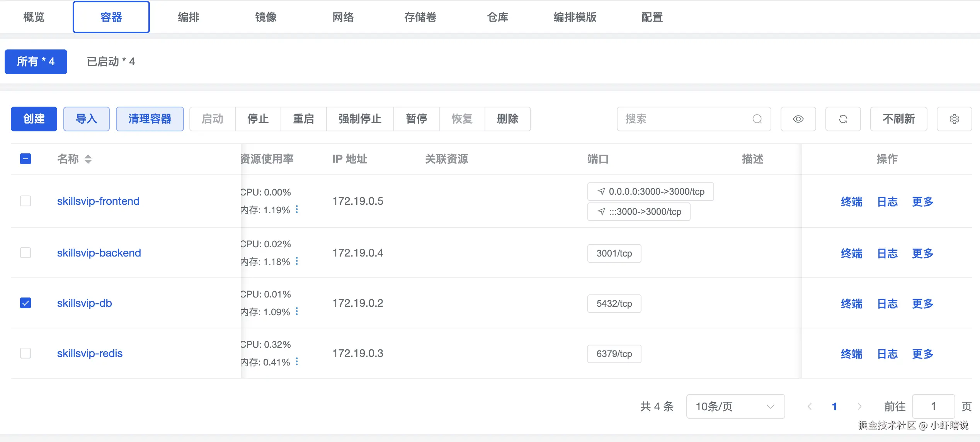This screenshot has width=980, height=442.
Task: Open the skillsvip-redis container link
Action: tap(90, 353)
